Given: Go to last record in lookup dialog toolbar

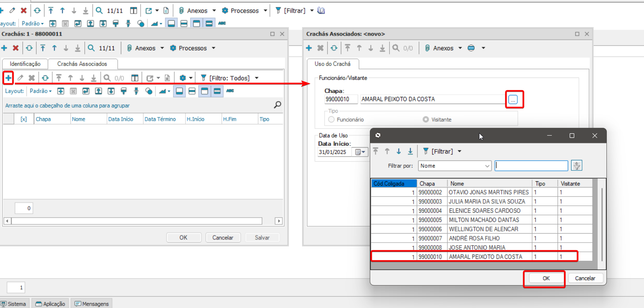Looking at the screenshot, I should [x=410, y=151].
